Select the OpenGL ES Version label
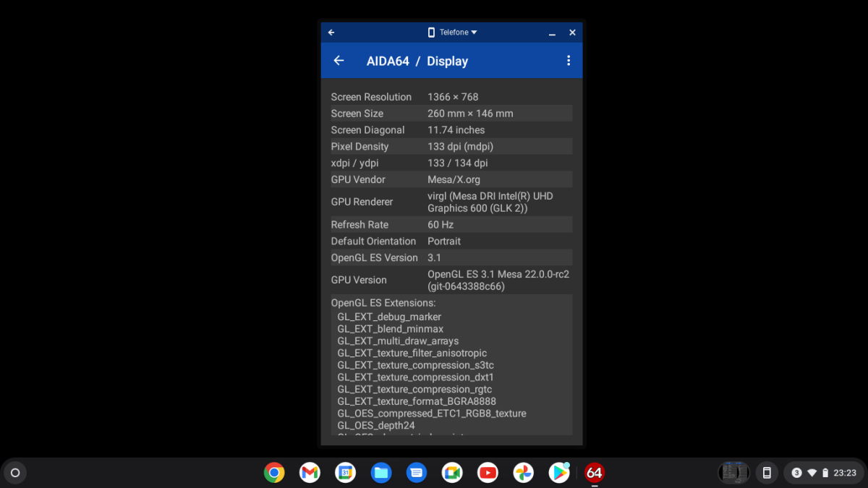 tap(375, 258)
